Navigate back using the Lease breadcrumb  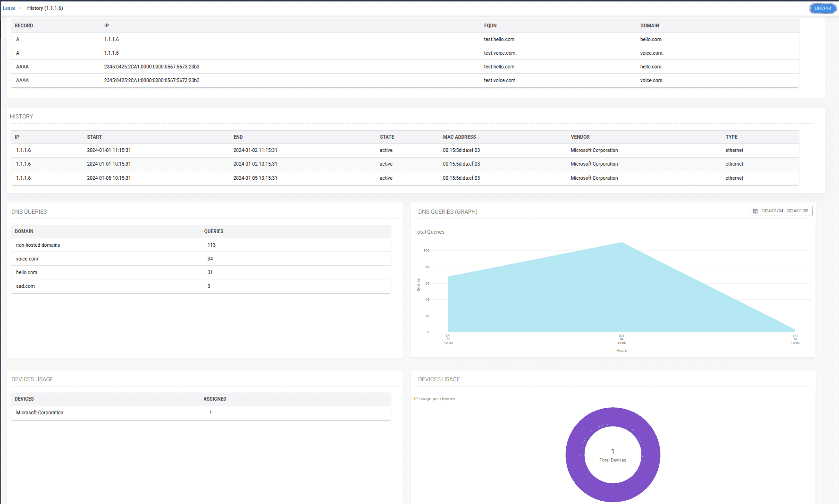click(8, 8)
